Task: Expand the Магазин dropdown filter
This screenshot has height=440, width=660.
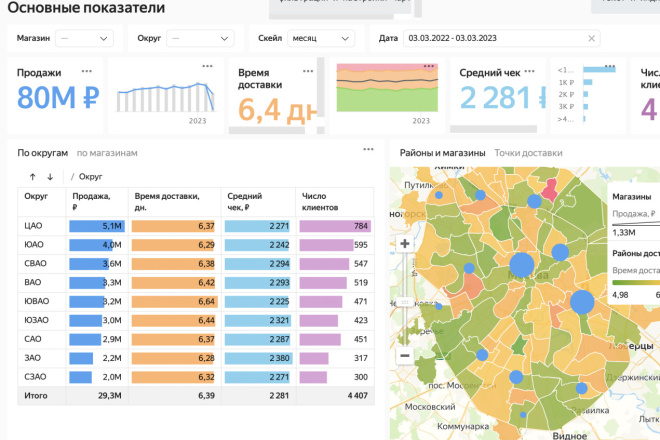Action: [x=84, y=38]
